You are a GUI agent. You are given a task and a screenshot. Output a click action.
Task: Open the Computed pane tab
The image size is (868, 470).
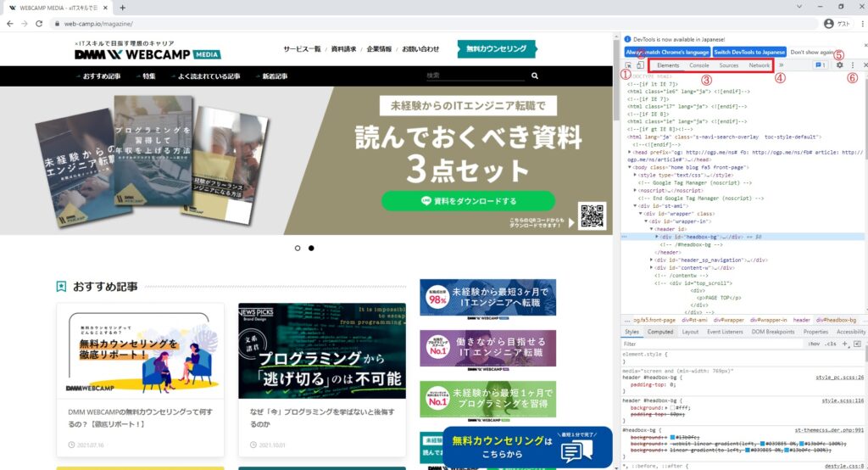click(x=660, y=332)
